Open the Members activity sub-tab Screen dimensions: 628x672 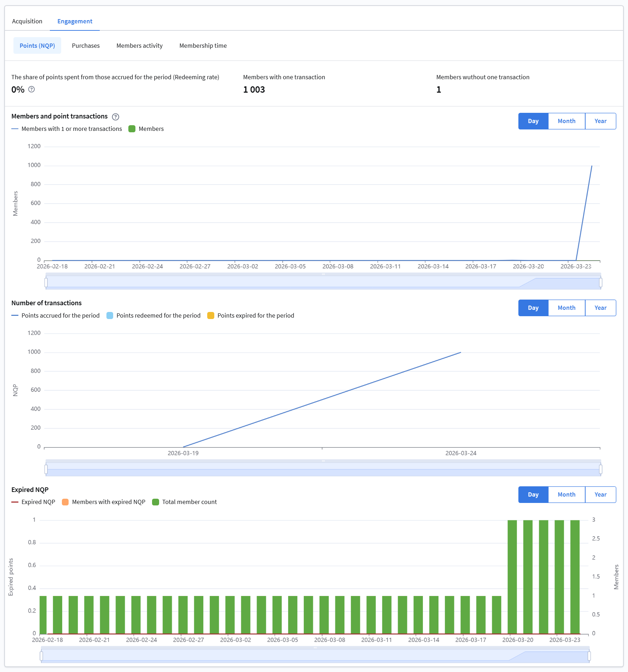(x=139, y=46)
